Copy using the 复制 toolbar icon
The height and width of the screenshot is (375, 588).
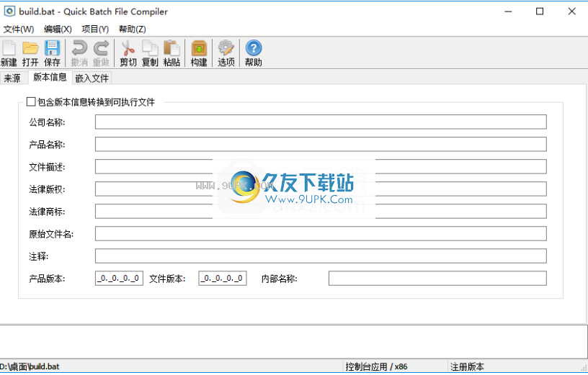click(x=150, y=53)
